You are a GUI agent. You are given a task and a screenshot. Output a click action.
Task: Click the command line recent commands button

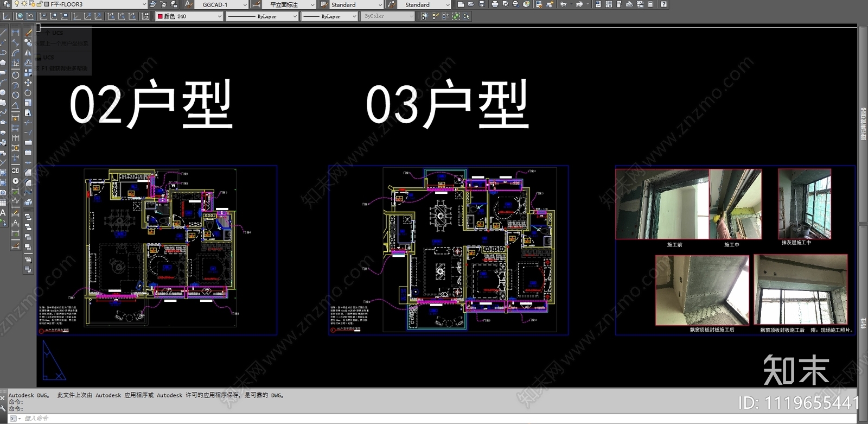pos(15,418)
